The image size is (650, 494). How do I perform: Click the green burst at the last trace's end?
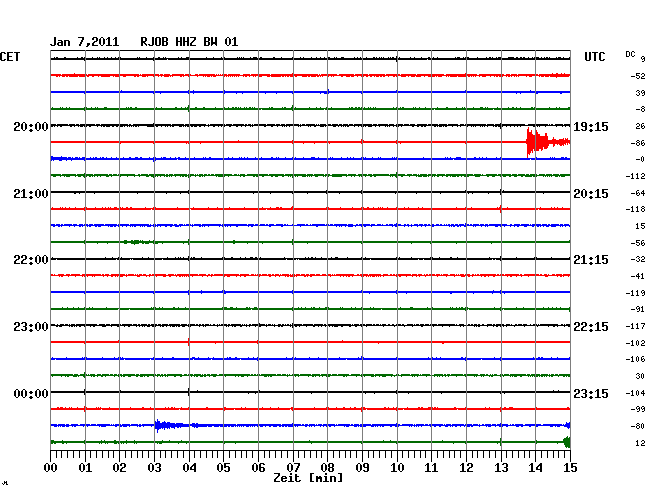click(x=567, y=442)
